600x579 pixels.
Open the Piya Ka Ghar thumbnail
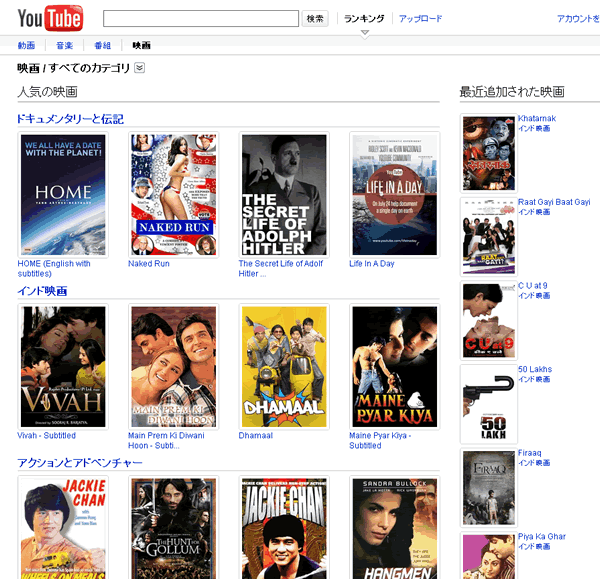(x=489, y=556)
